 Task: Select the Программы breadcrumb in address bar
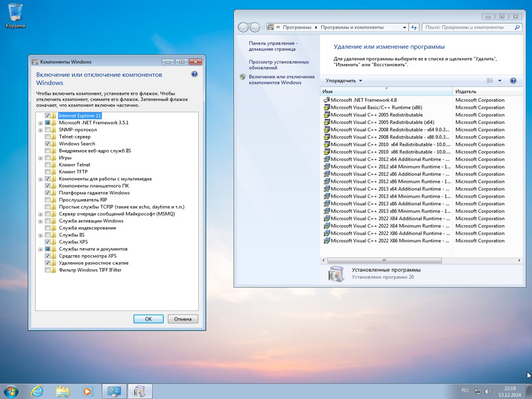pyautogui.click(x=297, y=27)
